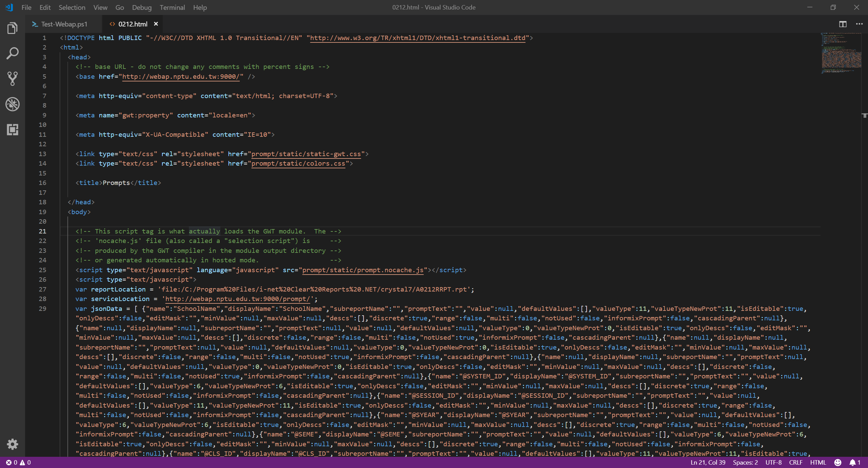Click the closing head tag
Image resolution: width=868 pixels, height=468 pixels.
pyautogui.click(x=81, y=202)
